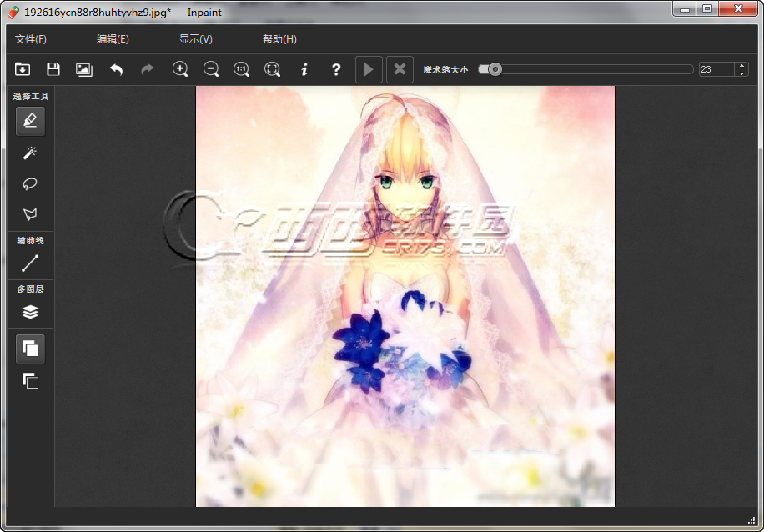Open the 文件(F) menu
Viewport: 764px width, 532px height.
(31, 39)
